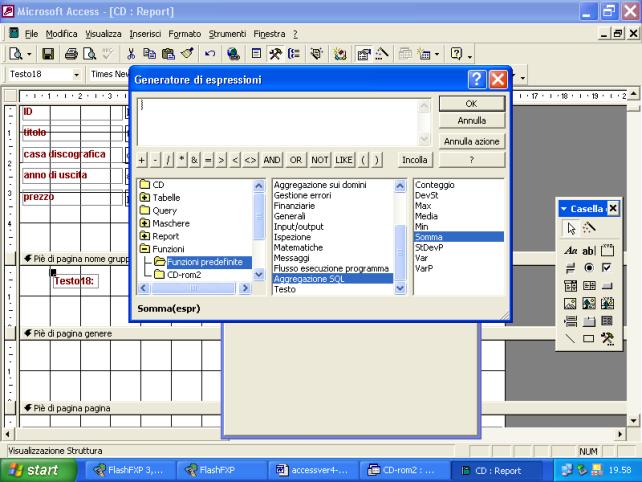Toggle the Control Wizards wand tool
The width and height of the screenshot is (642, 482).
(x=589, y=228)
